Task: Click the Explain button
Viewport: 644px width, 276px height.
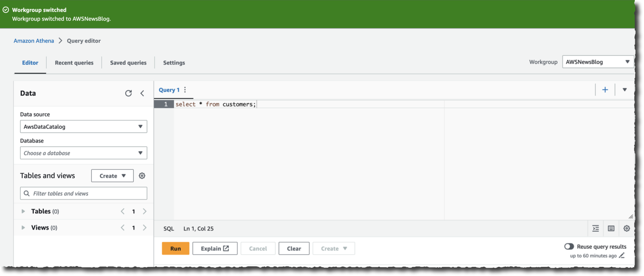Action: coord(215,249)
